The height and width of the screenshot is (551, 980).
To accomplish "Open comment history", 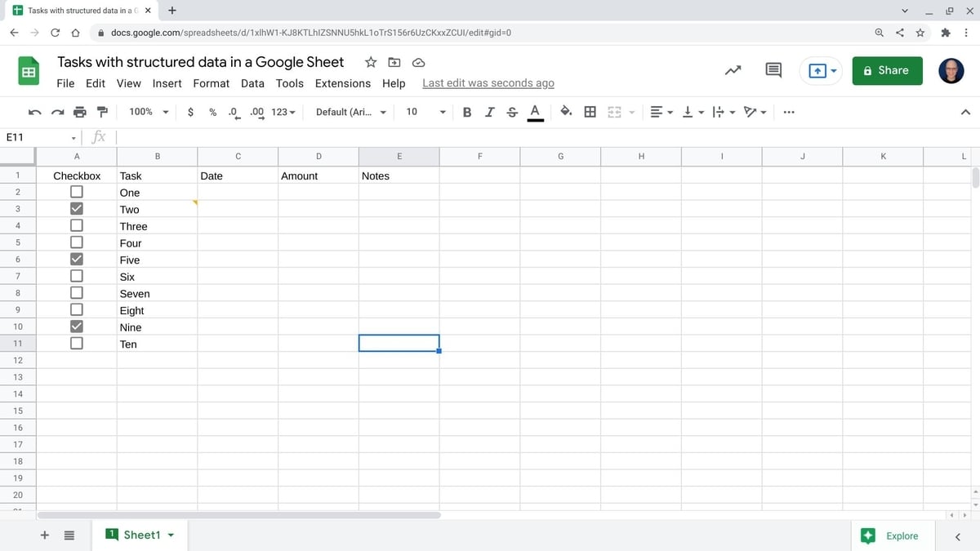I will pyautogui.click(x=772, y=70).
